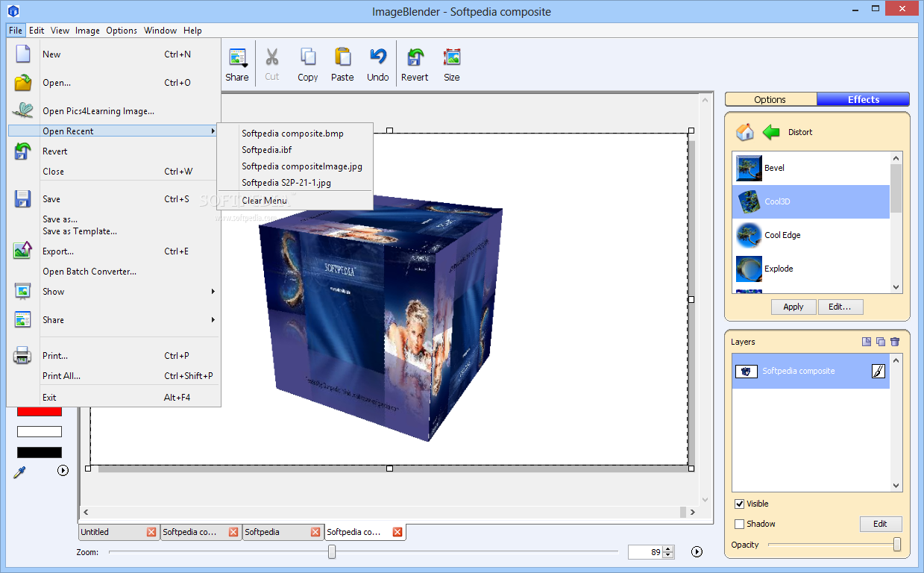Click the Print printer icon in File menu
Screen dimensions: 924x573
pos(23,355)
